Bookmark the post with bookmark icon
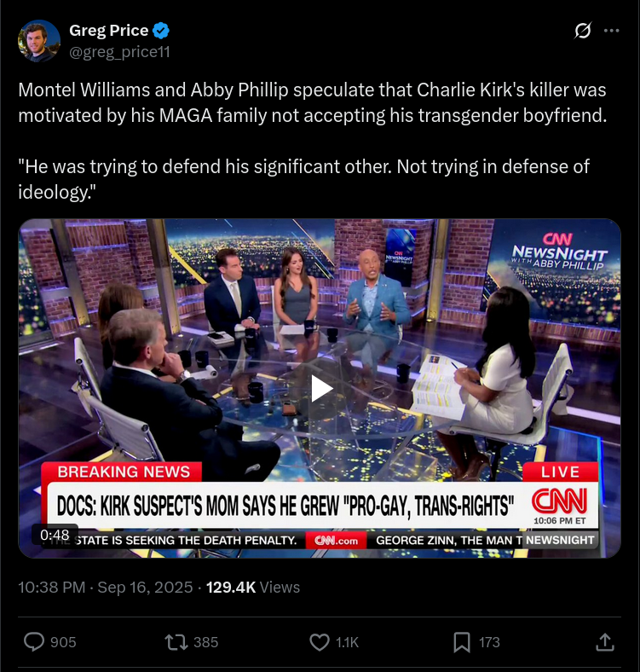 tap(462, 642)
